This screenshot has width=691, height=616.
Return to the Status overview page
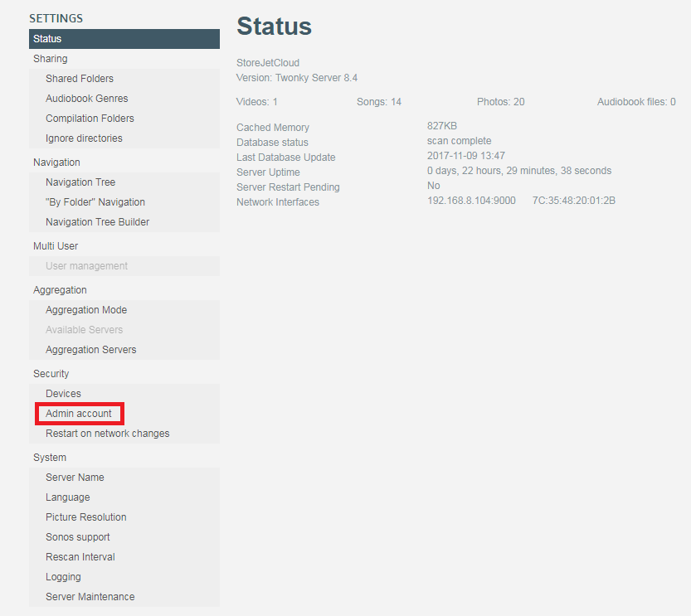(x=46, y=38)
